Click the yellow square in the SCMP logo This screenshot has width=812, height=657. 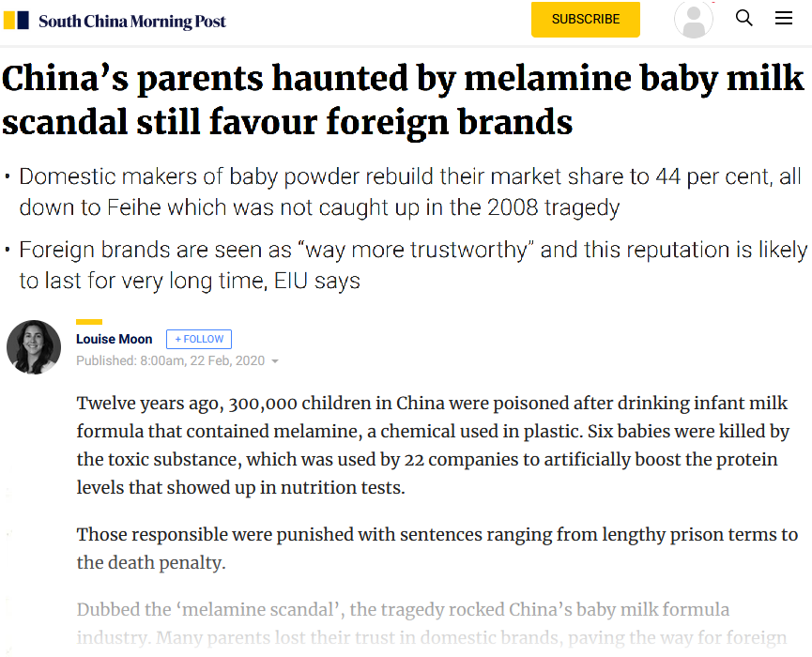click(9, 21)
